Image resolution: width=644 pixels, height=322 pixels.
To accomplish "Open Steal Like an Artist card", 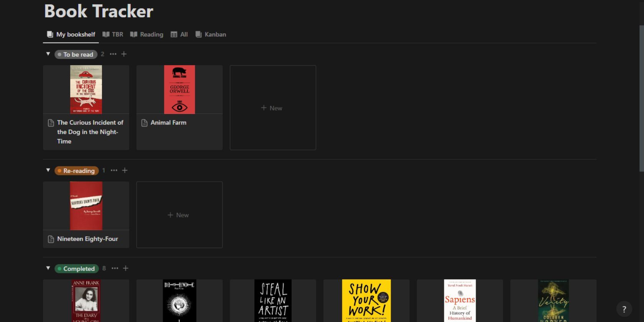I will pyautogui.click(x=273, y=301).
